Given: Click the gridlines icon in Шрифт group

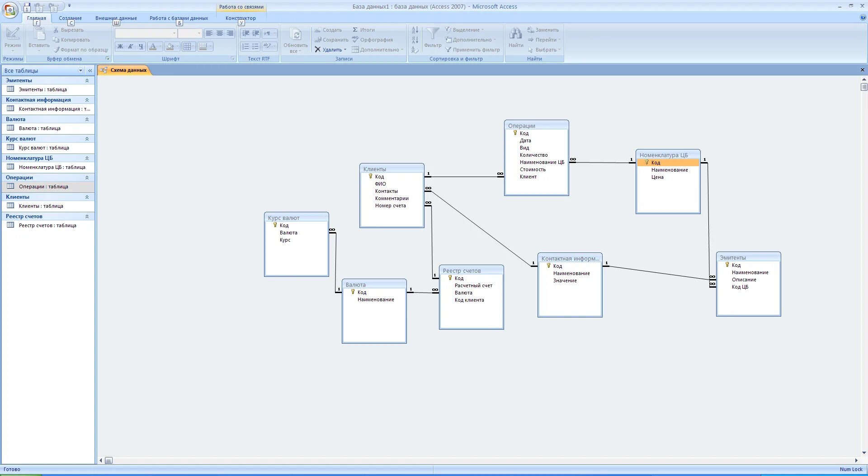Looking at the screenshot, I should tap(187, 47).
